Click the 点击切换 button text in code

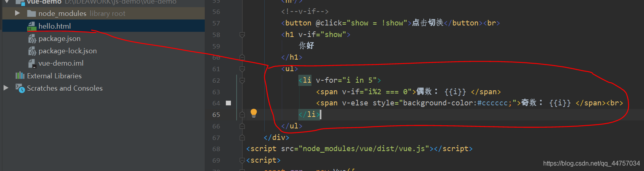pyautogui.click(x=427, y=23)
